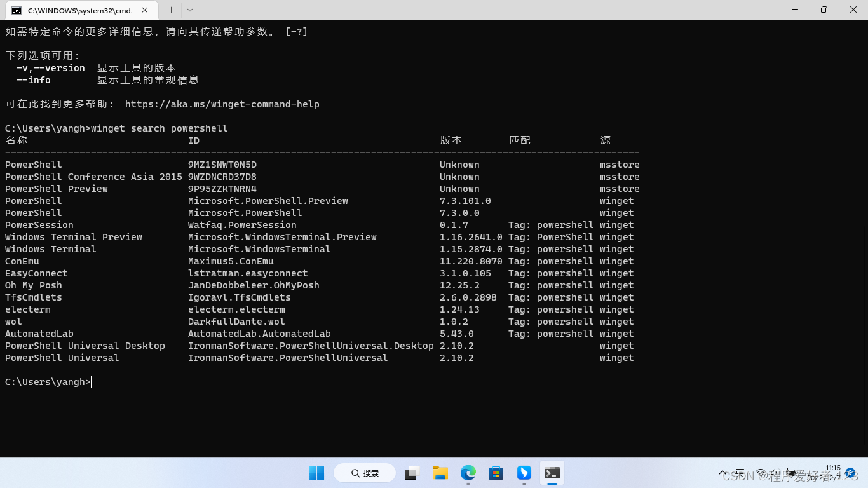This screenshot has width=868, height=488.
Task: Click the --info option text
Action: pos(34,80)
